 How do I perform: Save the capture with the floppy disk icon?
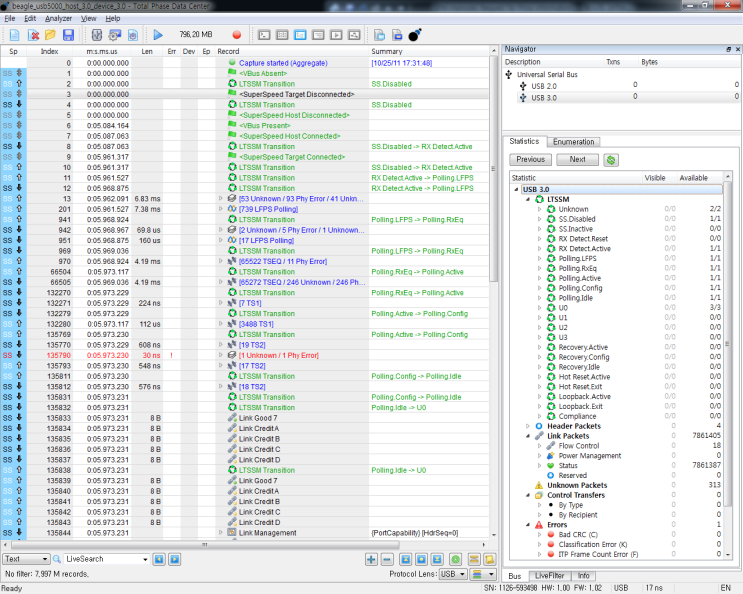tap(68, 35)
